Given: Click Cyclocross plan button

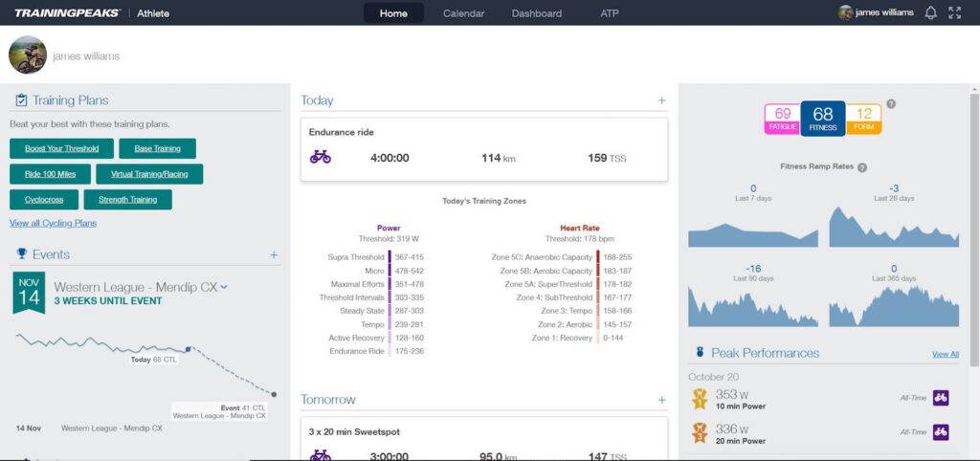Looking at the screenshot, I should 44,200.
